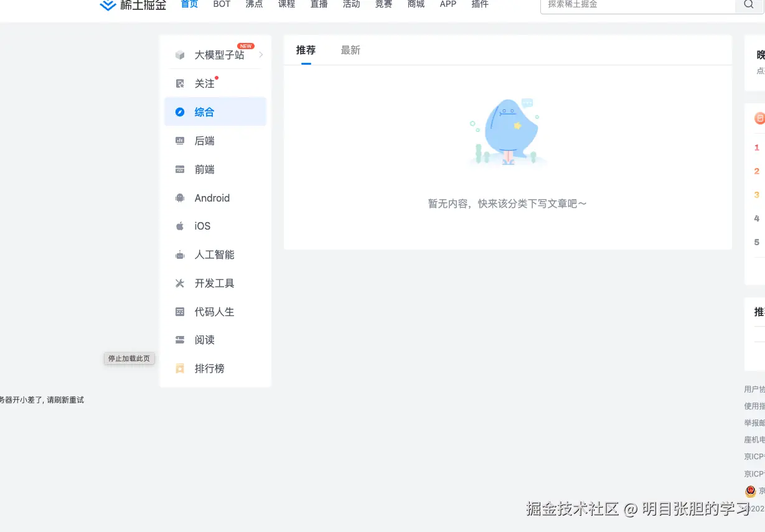Switch to the 最新 tab
This screenshot has height=532, width=765.
(350, 50)
